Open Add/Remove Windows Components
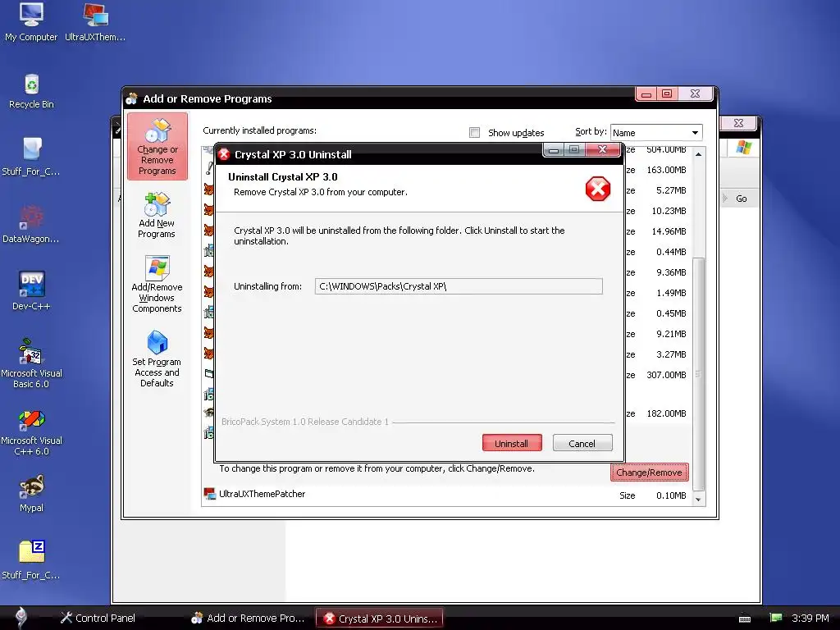The image size is (840, 630). [157, 284]
